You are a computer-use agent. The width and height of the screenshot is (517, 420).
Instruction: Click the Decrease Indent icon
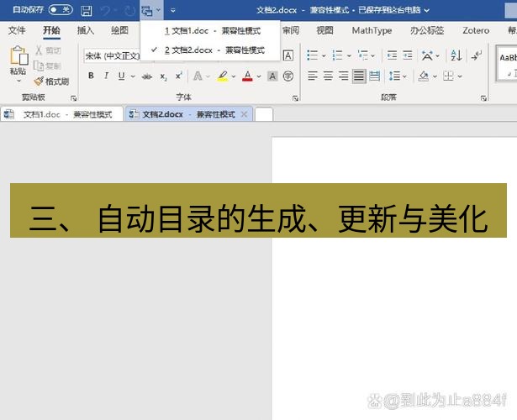pyautogui.click(x=392, y=55)
